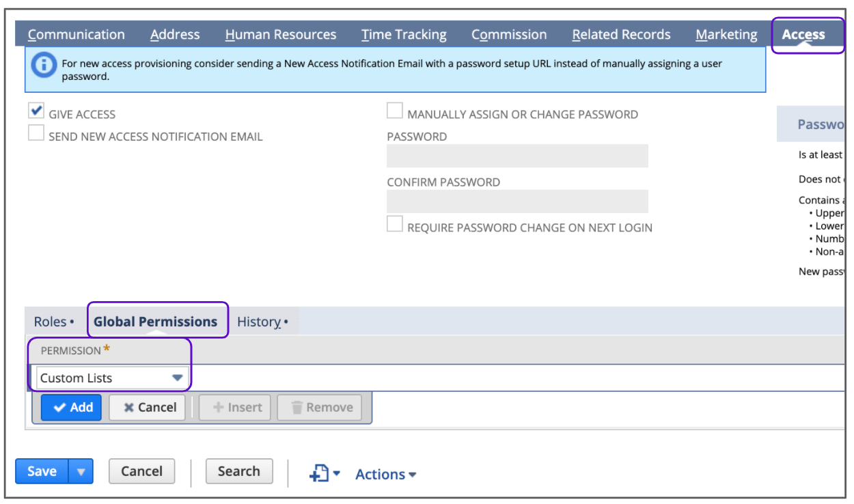
Task: Check MANUALLY ASSIGN OR CHANGE PASSWORD
Action: coord(394,109)
